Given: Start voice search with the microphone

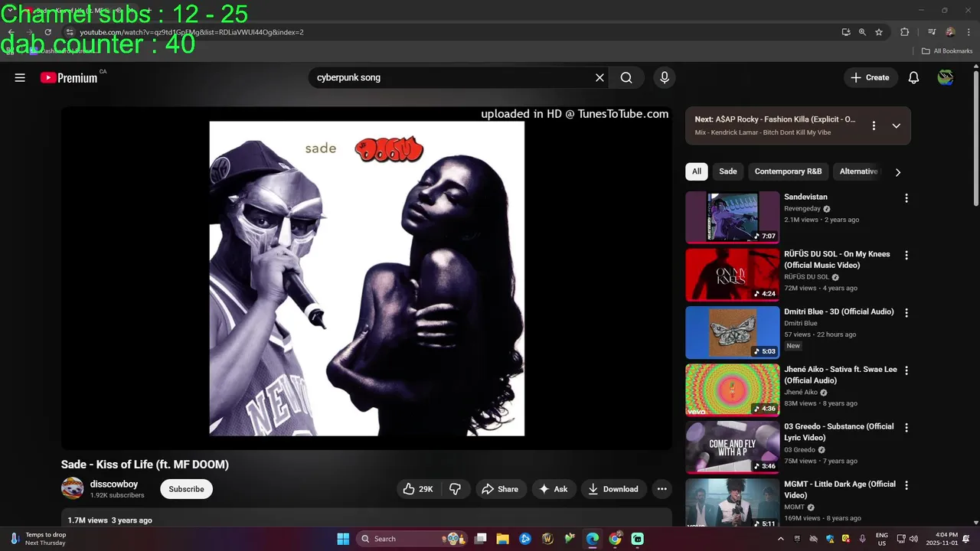Looking at the screenshot, I should [x=665, y=77].
